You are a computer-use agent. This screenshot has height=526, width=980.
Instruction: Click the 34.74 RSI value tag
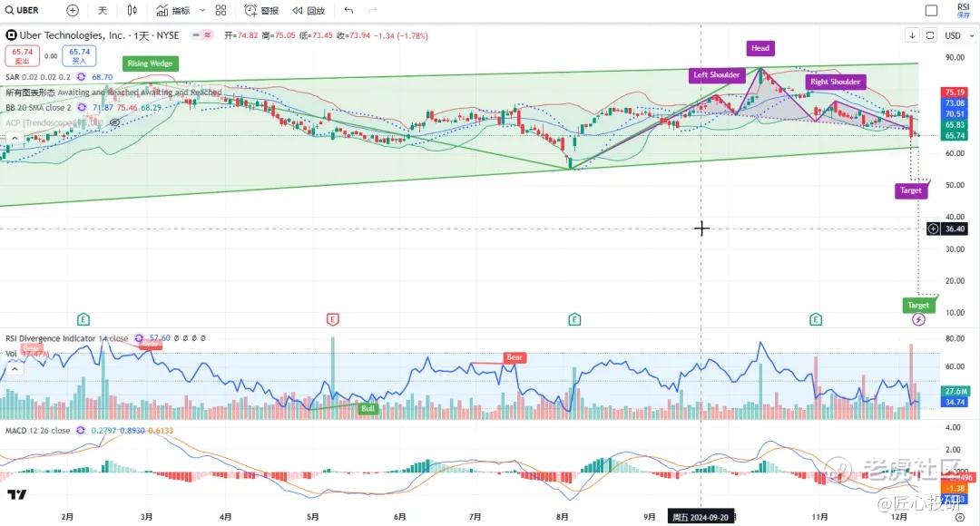coord(955,402)
